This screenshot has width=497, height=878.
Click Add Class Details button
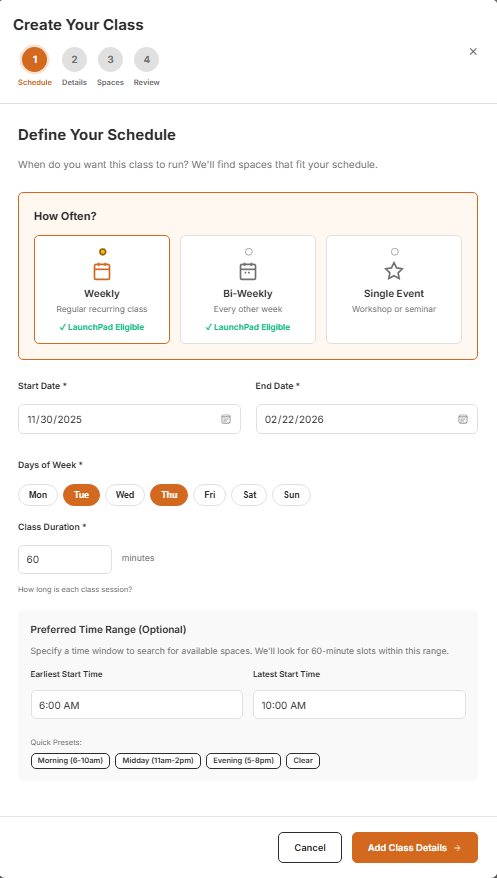click(415, 848)
